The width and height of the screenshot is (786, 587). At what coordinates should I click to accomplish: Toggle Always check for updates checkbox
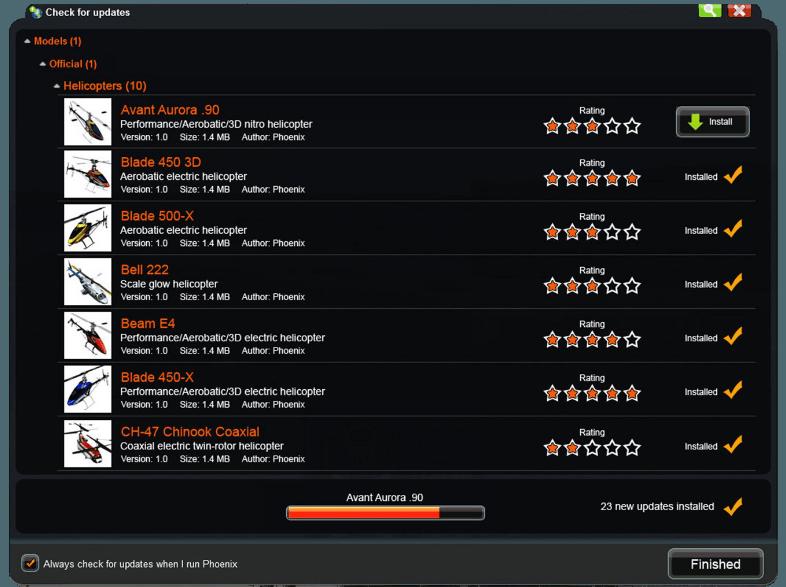[30, 563]
